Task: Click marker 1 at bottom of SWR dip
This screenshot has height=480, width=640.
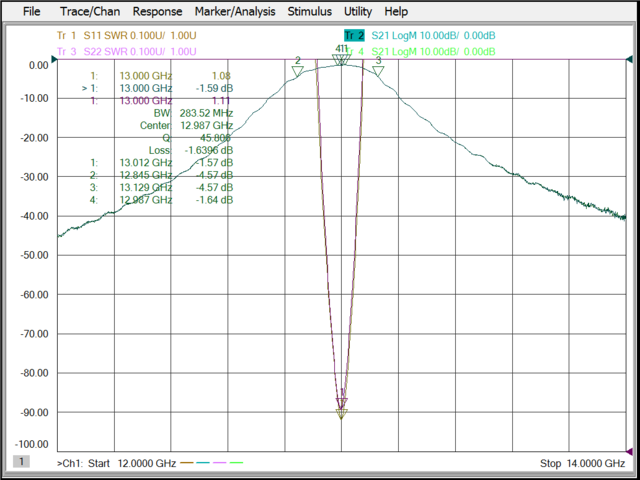Action: pyautogui.click(x=342, y=414)
